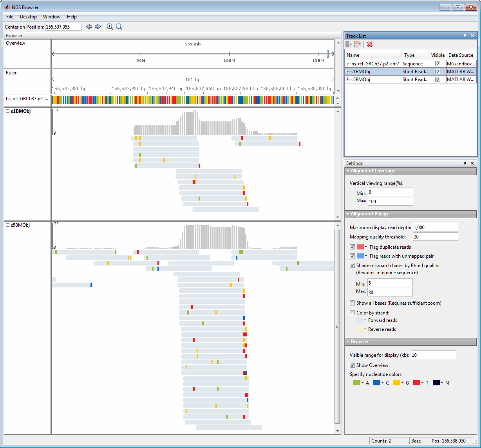Click the Data Source column header
Viewport: 481px width, 448px height.
pyautogui.click(x=461, y=55)
